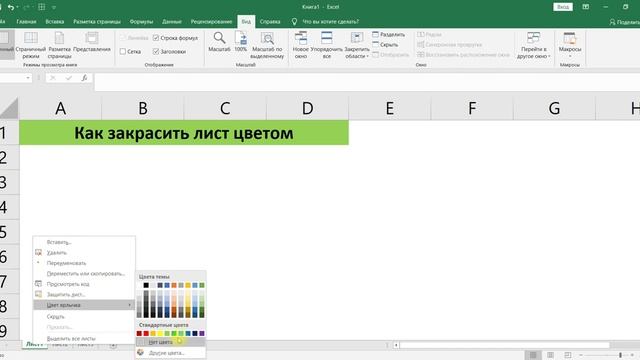640x360 pixels.
Task: Uncheck the Заголовки headings checkbox
Action: (156, 51)
